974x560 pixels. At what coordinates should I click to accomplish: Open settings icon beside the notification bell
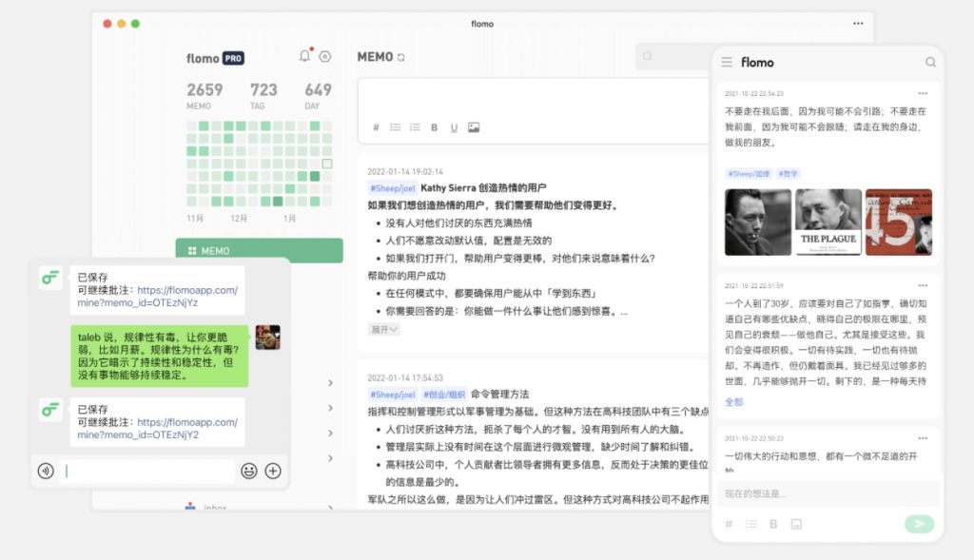click(325, 56)
